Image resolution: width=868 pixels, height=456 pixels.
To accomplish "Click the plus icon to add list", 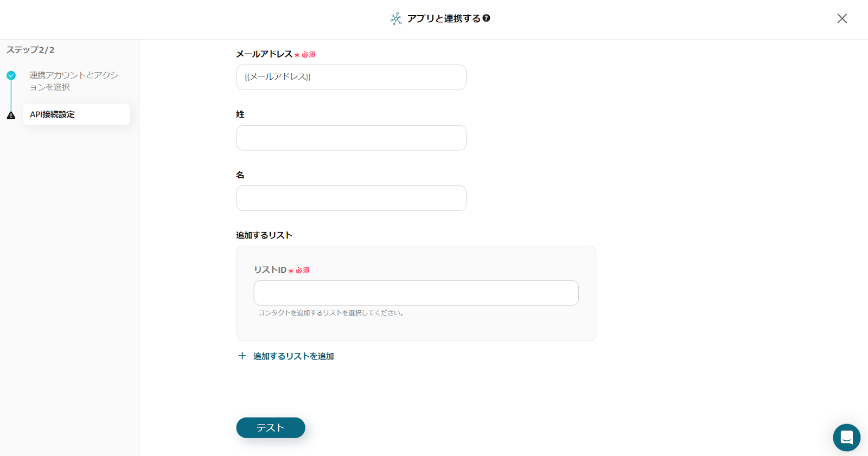I will click(242, 356).
